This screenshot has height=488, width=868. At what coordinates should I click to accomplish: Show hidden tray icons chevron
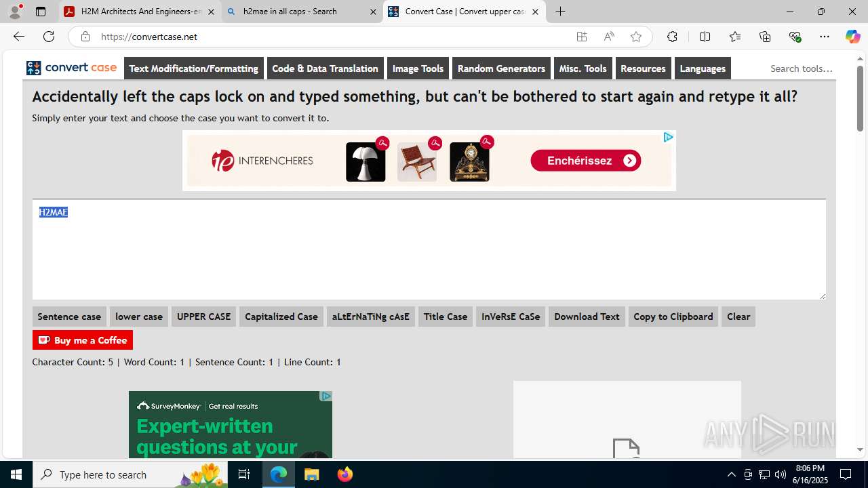[731, 474]
